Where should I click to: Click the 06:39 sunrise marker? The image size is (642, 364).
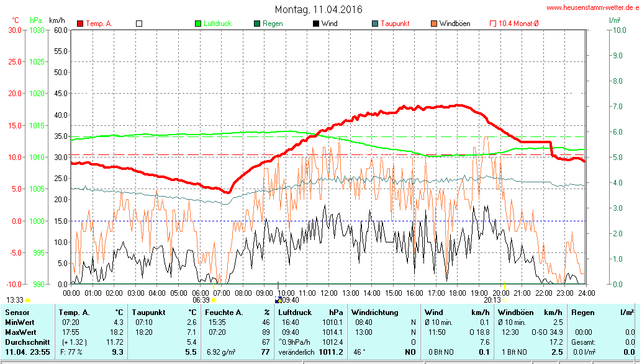[x=214, y=300]
